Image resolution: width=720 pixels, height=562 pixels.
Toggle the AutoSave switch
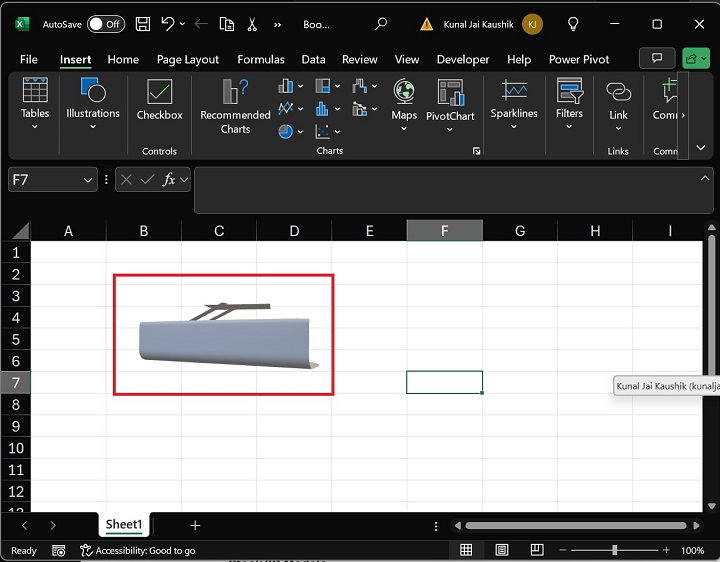[106, 23]
